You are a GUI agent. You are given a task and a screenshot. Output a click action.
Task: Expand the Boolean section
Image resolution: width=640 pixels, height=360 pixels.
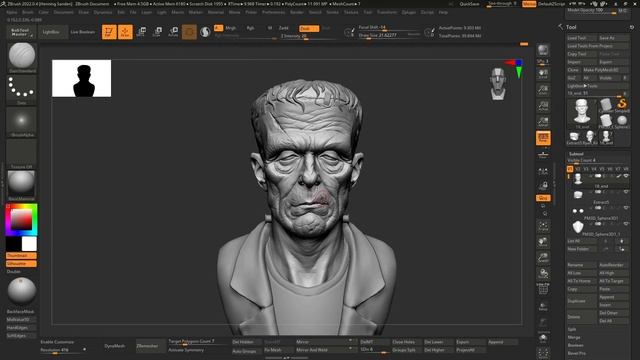click(x=576, y=345)
